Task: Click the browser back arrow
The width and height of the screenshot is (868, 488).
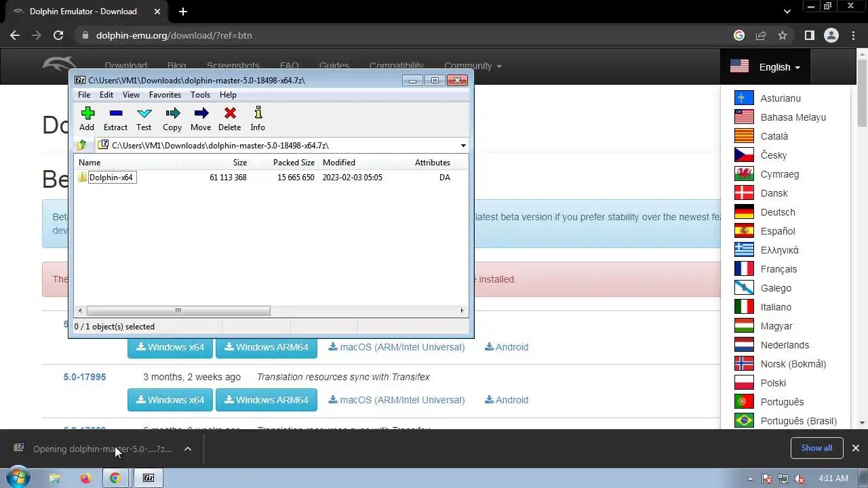Action: [15, 35]
